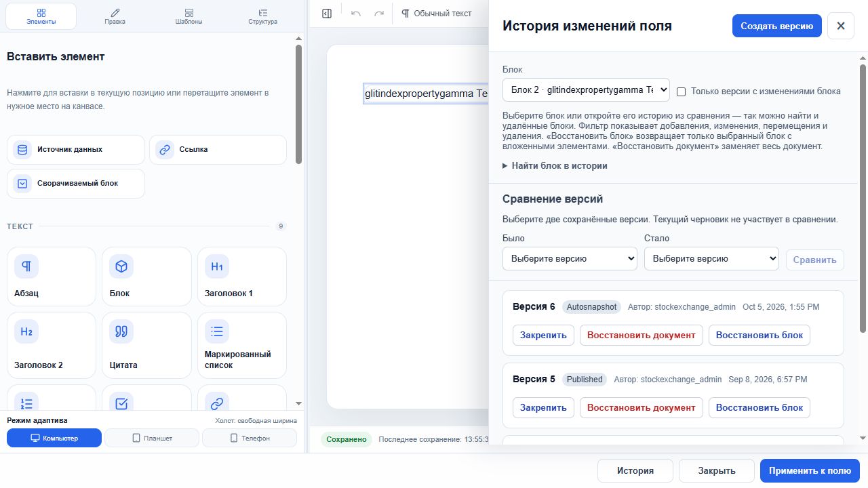
Task: Insert the Источник данных element
Action: 76,150
